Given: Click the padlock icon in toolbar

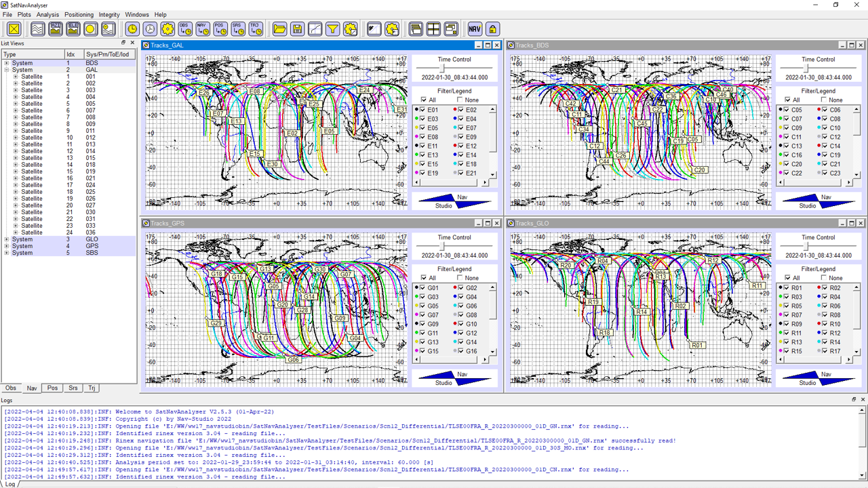Looking at the screenshot, I should 492,28.
